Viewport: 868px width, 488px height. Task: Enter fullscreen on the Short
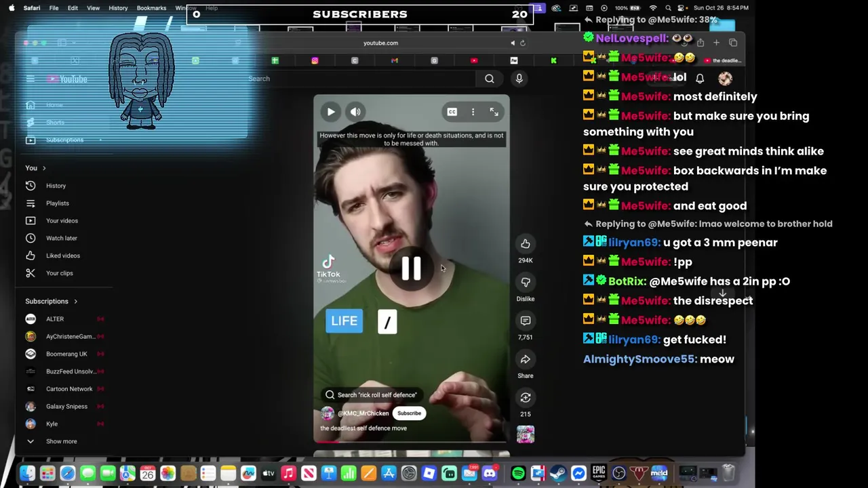click(x=494, y=112)
